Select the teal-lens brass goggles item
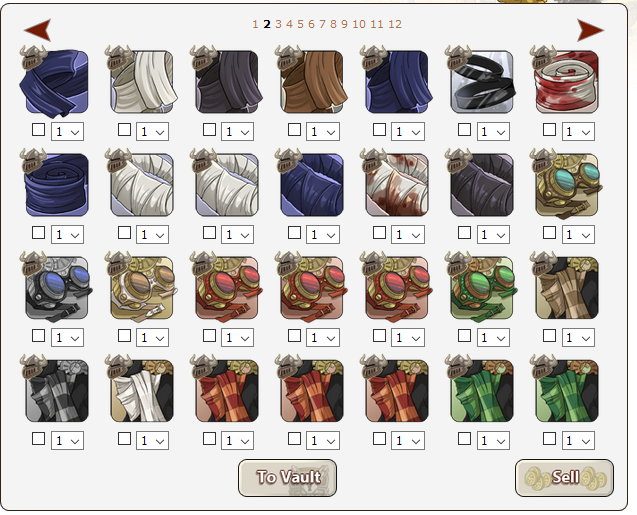This screenshot has width=637, height=515. pyautogui.click(x=567, y=185)
